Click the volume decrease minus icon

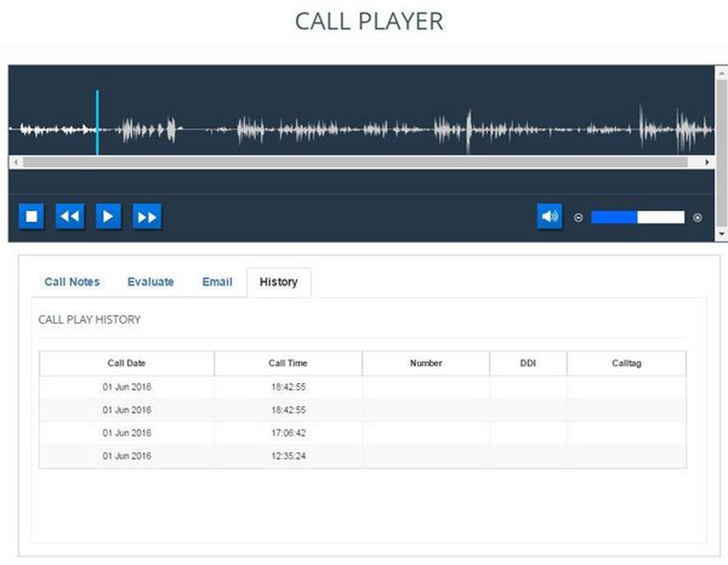coord(578,218)
